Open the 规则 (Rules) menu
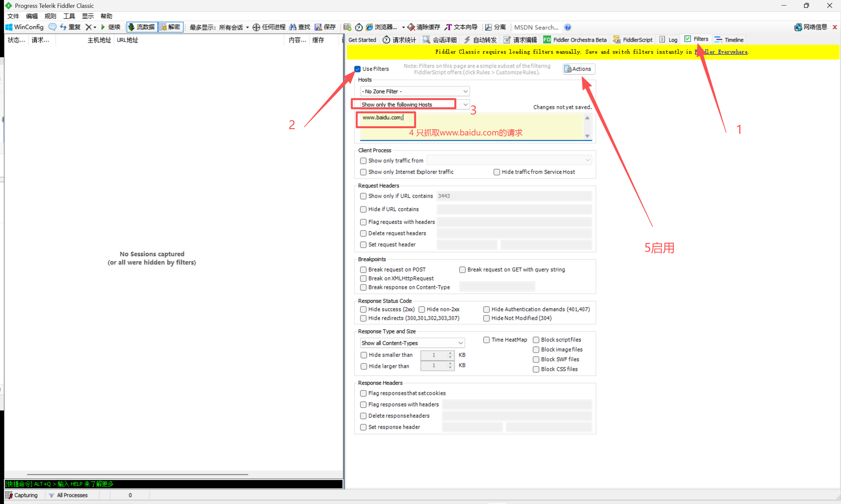Image resolution: width=841 pixels, height=504 pixels. point(50,16)
